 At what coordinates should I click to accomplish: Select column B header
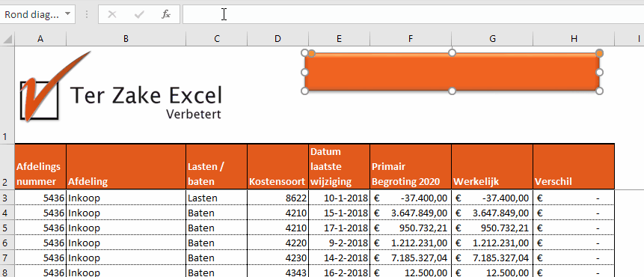126,39
